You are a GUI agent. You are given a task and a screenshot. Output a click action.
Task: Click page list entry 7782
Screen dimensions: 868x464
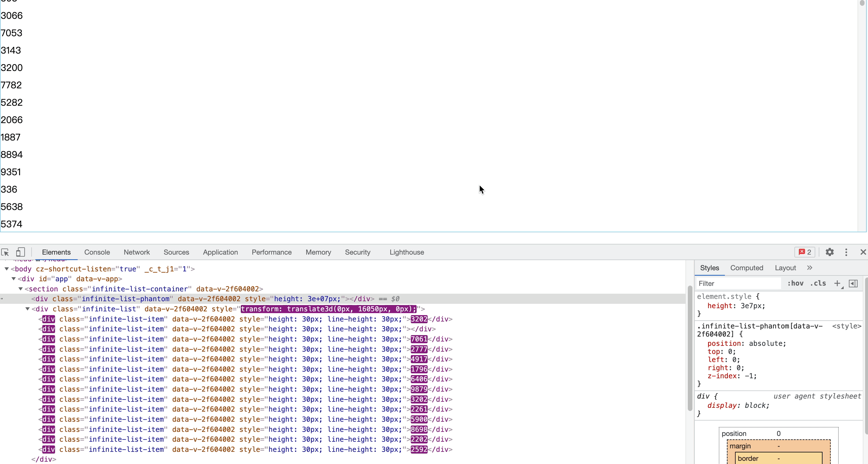click(11, 85)
